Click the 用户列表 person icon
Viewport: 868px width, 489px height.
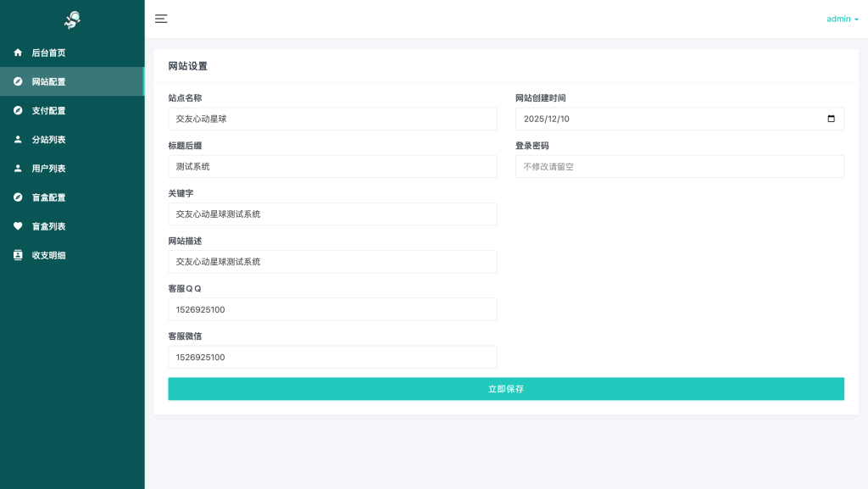coord(17,168)
